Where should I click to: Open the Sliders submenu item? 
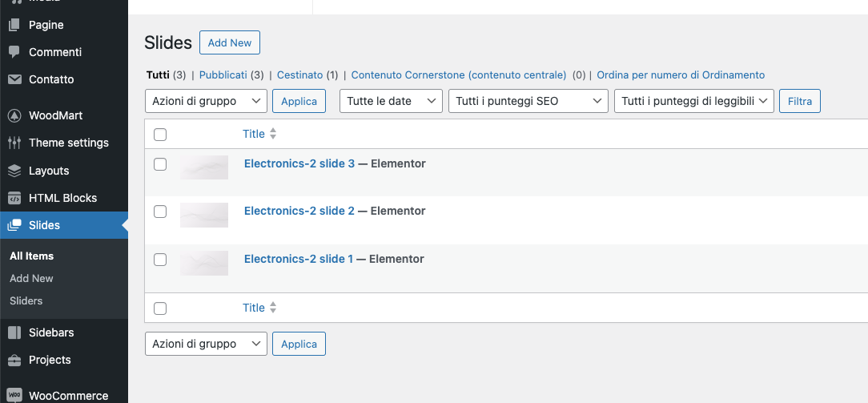point(26,300)
